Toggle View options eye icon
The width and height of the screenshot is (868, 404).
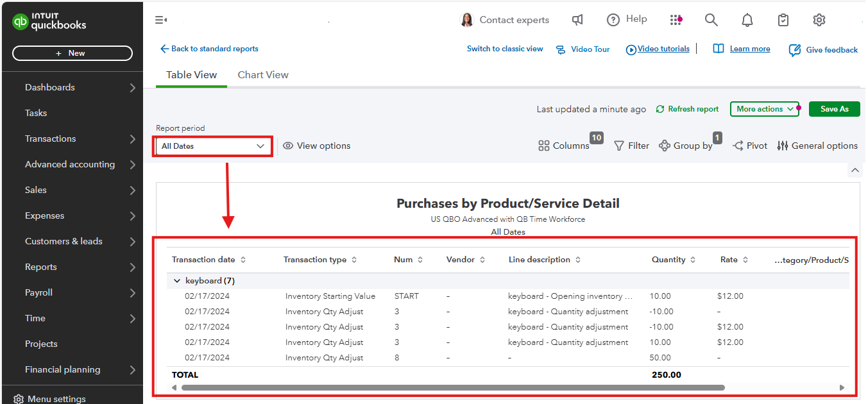[288, 146]
